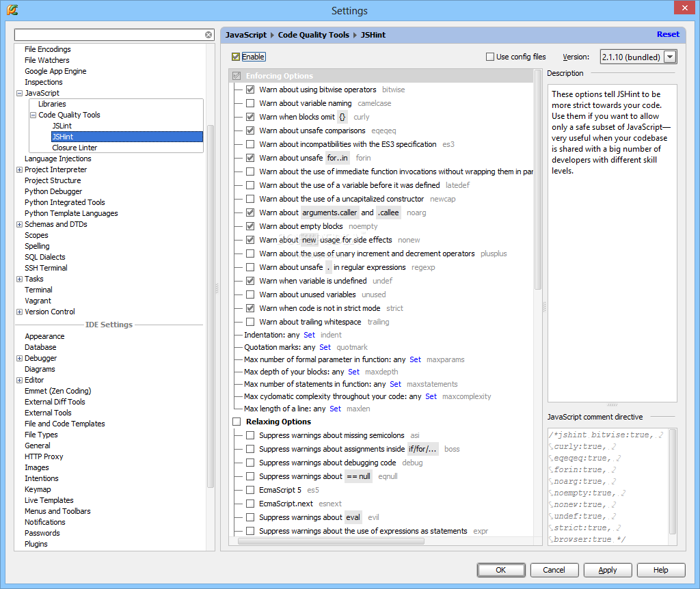Toggle the Enable JSHint checkbox

tap(236, 57)
